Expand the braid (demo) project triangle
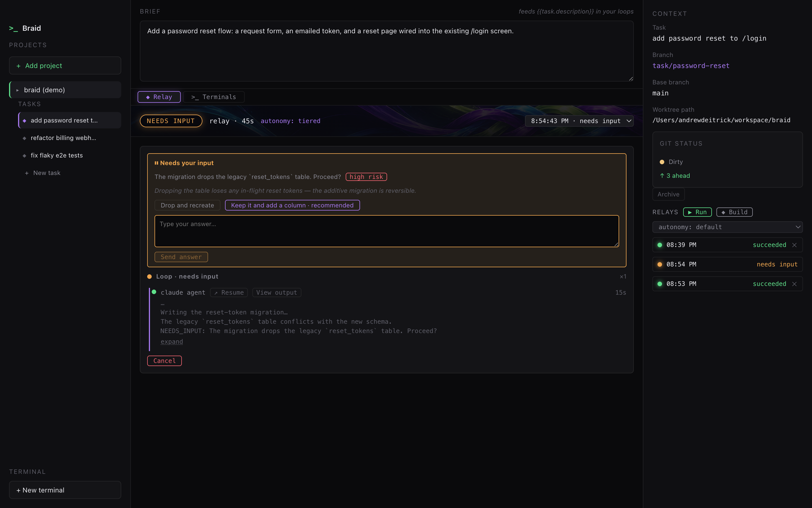The height and width of the screenshot is (508, 812). [x=17, y=90]
